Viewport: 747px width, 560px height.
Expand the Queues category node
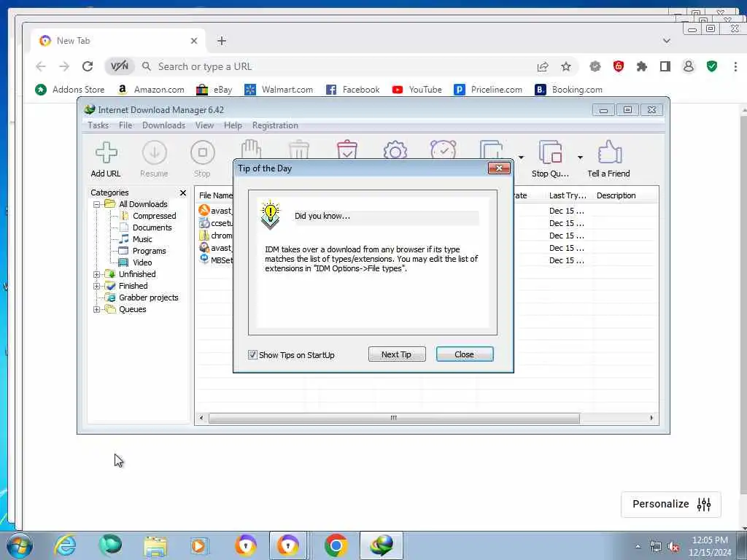(x=97, y=309)
